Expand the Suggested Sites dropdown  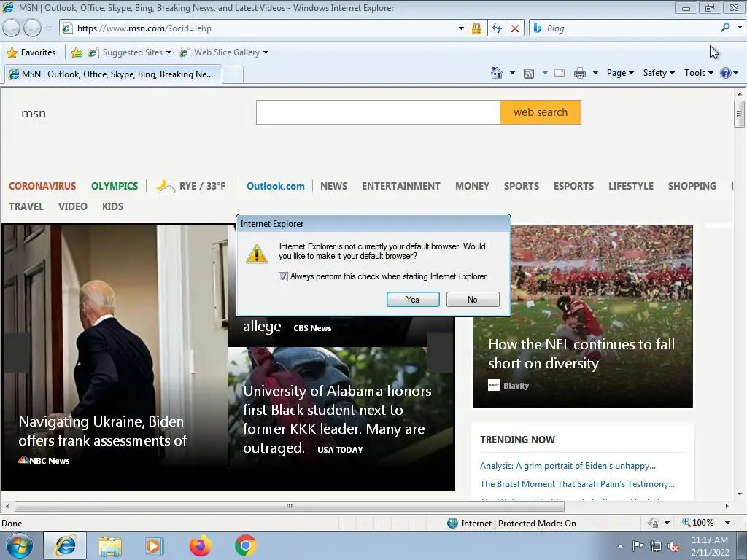[x=169, y=52]
